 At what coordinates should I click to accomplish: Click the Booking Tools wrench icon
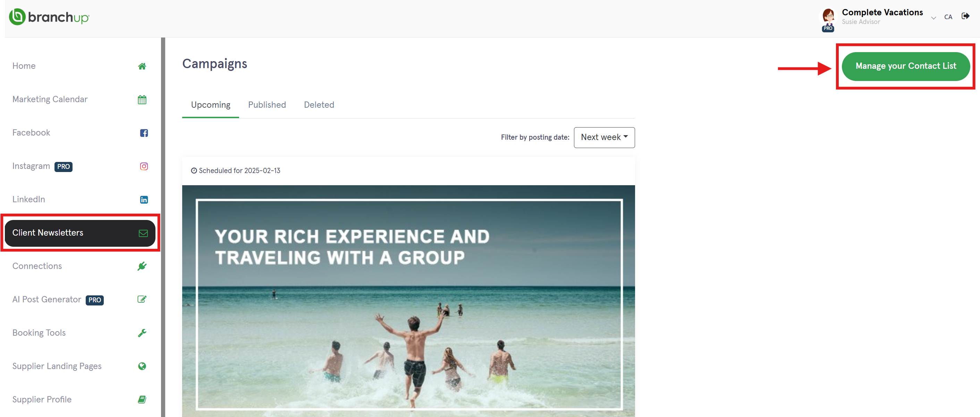pyautogui.click(x=142, y=333)
